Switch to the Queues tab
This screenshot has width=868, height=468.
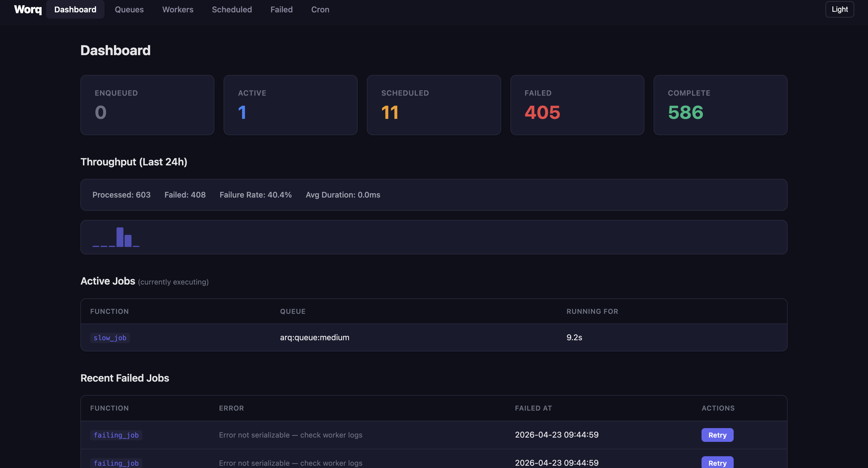[x=129, y=9]
